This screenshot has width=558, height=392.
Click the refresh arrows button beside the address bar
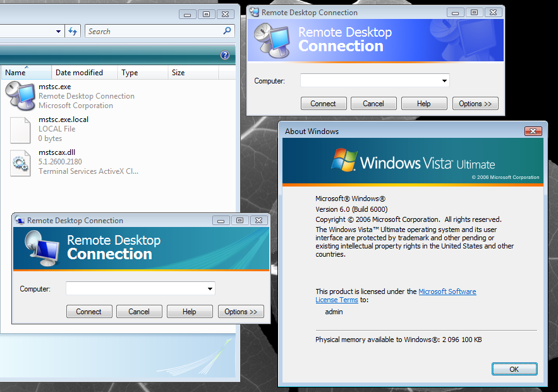pos(73,32)
